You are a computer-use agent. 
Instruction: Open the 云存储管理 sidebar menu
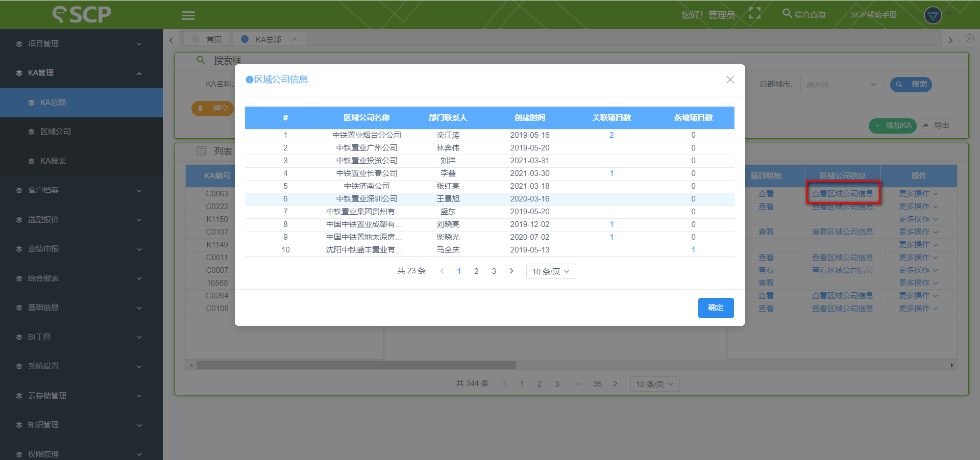tap(81, 396)
